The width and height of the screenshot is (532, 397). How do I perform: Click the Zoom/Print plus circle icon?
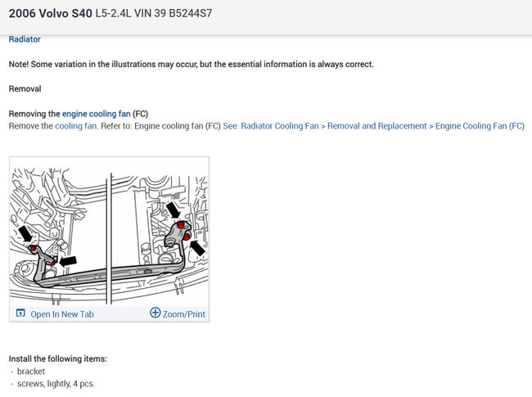pyautogui.click(x=155, y=313)
